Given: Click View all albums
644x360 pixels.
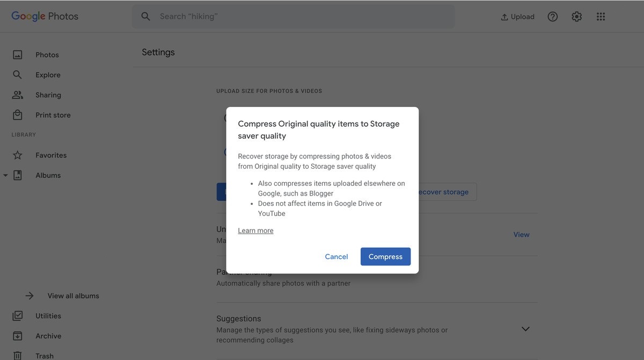Looking at the screenshot, I should 73,296.
